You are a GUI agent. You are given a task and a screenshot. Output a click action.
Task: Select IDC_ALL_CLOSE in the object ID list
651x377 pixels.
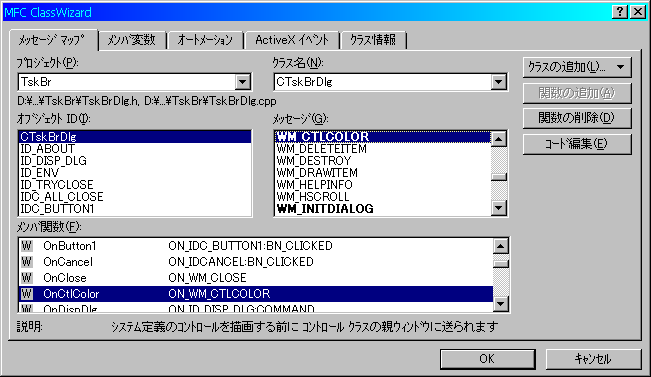tap(135, 197)
